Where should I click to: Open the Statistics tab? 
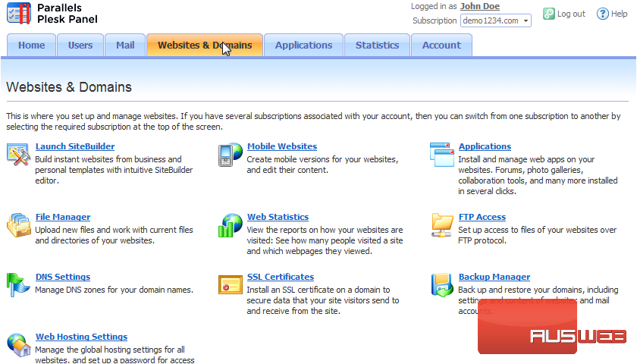tap(377, 45)
